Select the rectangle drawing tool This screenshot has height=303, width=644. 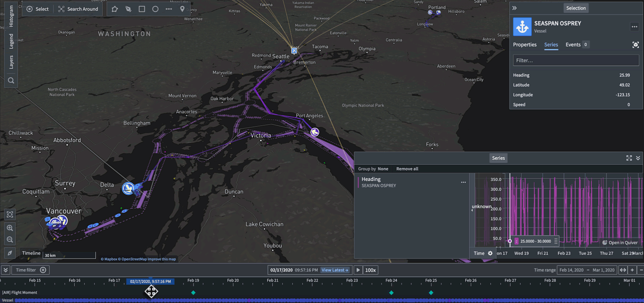(x=142, y=9)
